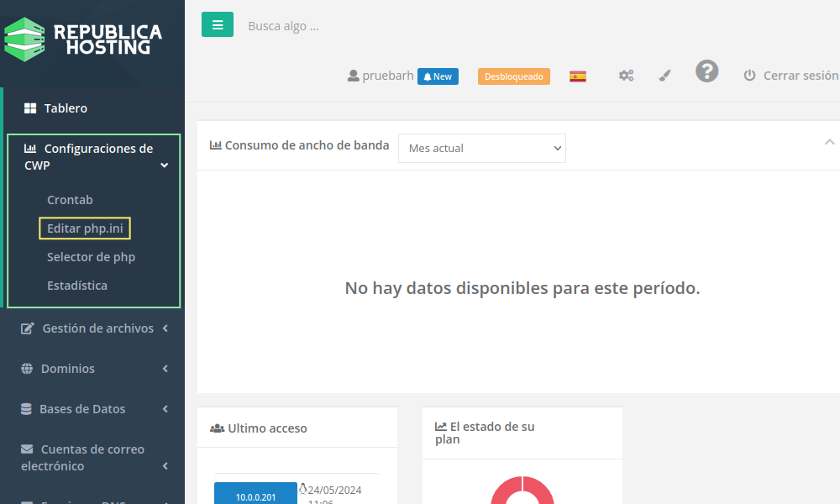The image size is (840, 504).
Task: Open Tablero in the sidebar
Action: pyautogui.click(x=66, y=108)
